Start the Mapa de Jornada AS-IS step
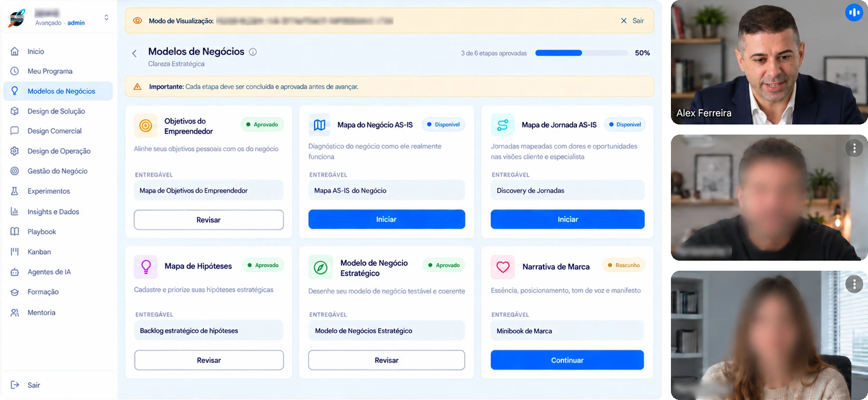The image size is (868, 400). pos(567,220)
